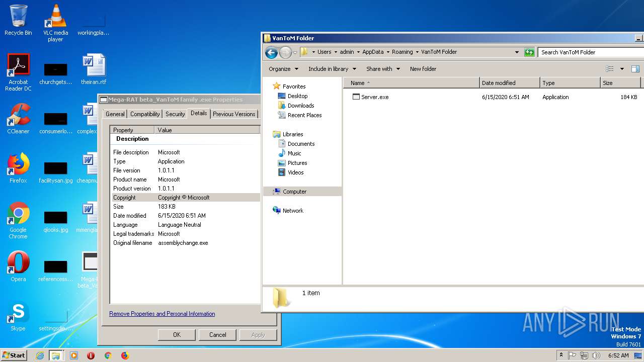Screen dimensions: 644x362
Task: Switch to Previous Versions tab
Action: (234, 114)
